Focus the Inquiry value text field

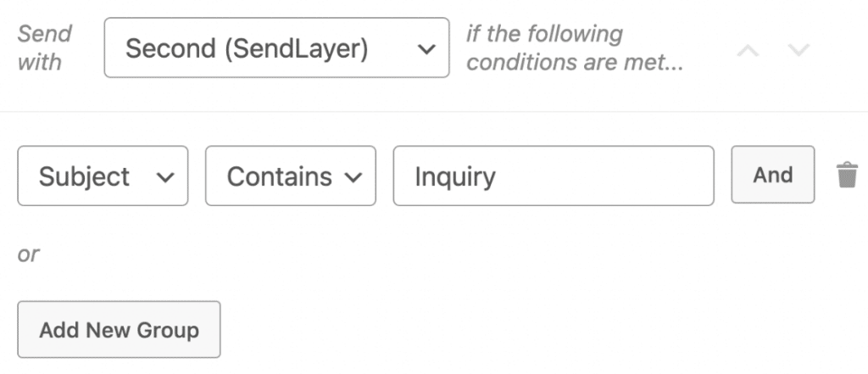tap(553, 176)
